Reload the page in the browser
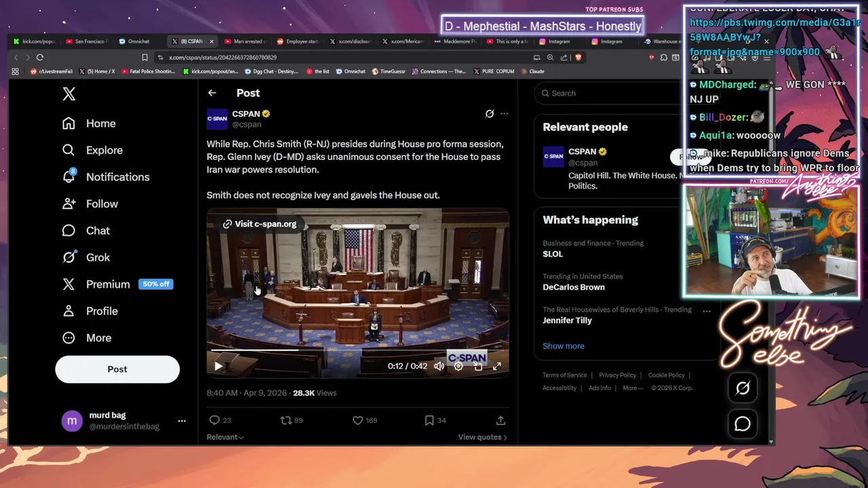 [x=40, y=58]
